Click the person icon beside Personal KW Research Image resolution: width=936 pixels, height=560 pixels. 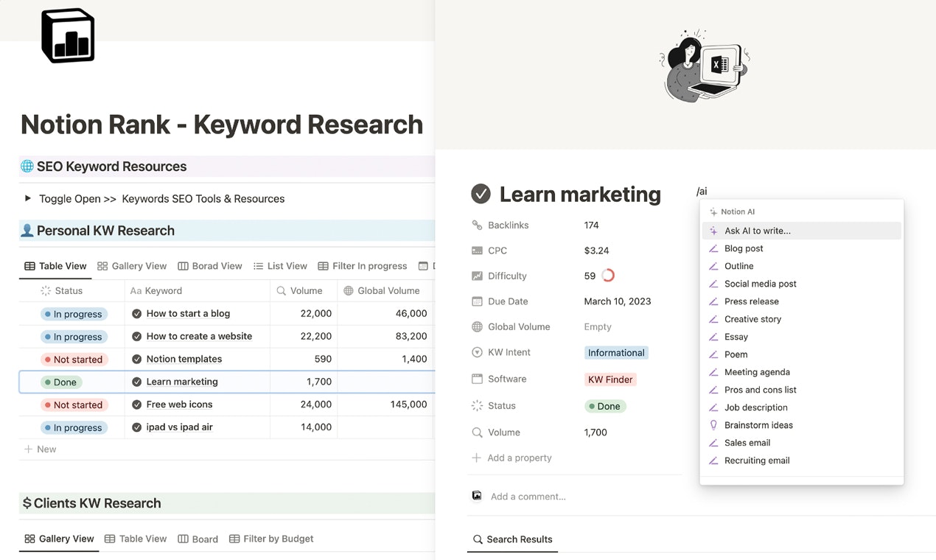(27, 231)
